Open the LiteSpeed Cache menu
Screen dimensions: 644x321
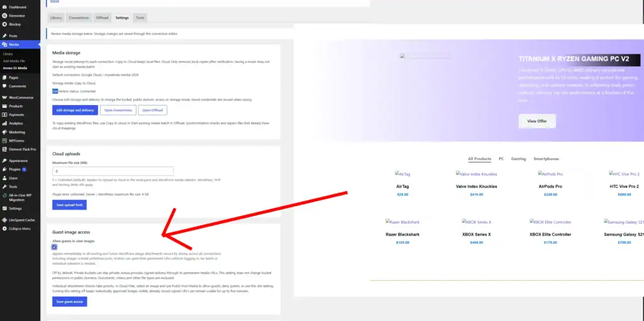coord(21,220)
